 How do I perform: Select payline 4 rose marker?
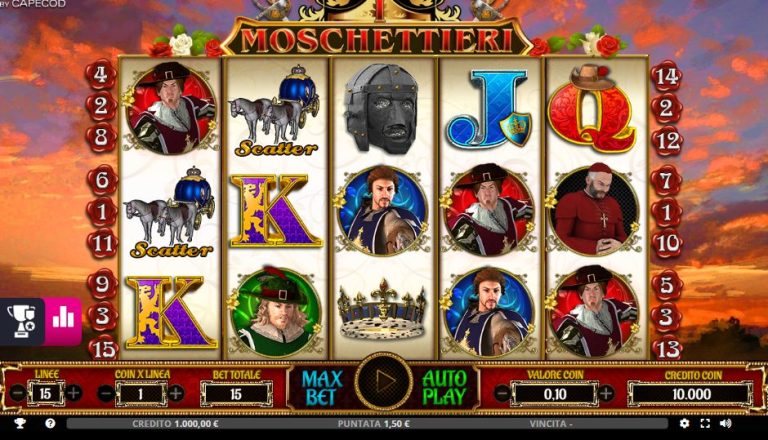coord(101,74)
